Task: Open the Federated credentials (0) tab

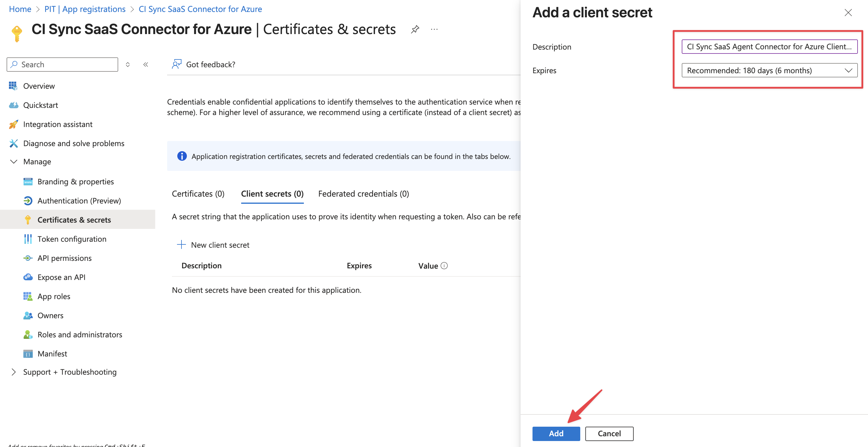Action: pos(363,194)
